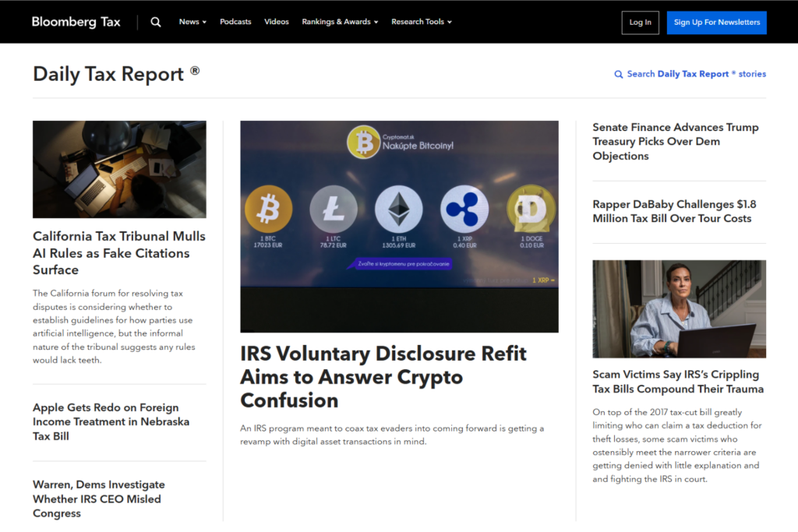This screenshot has width=798, height=532.
Task: Open search via the header magnifier icon
Action: pos(156,22)
